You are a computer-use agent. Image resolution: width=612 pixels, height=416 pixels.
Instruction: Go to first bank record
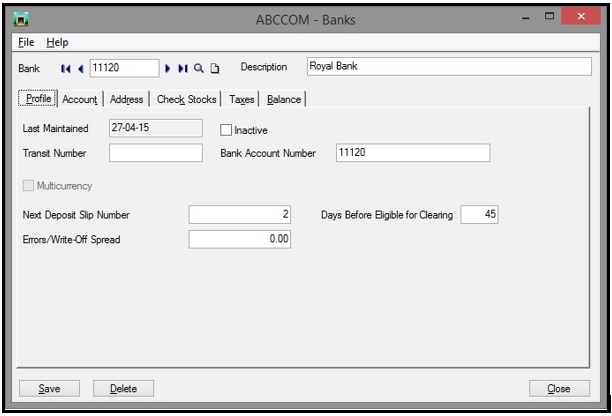point(66,69)
